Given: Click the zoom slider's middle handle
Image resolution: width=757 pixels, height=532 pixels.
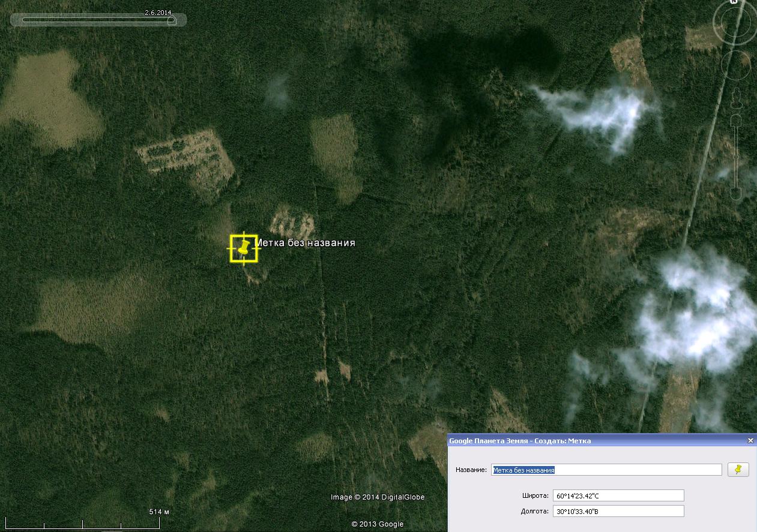Looking at the screenshot, I should click(737, 157).
